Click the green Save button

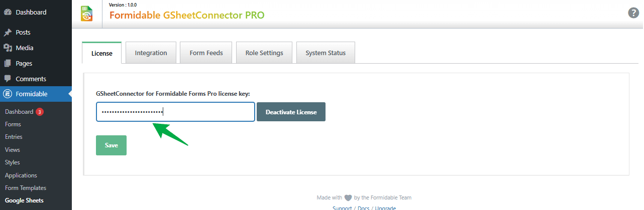[x=111, y=145]
